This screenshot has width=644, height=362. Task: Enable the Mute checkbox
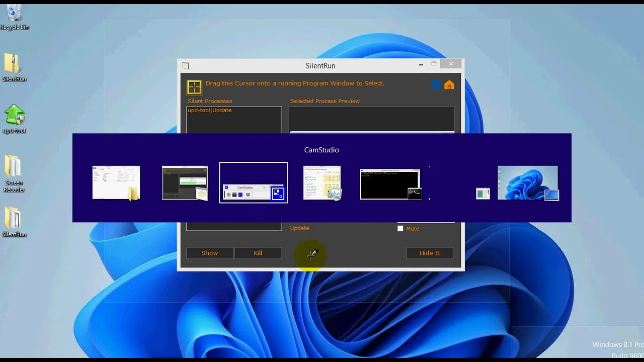point(400,228)
